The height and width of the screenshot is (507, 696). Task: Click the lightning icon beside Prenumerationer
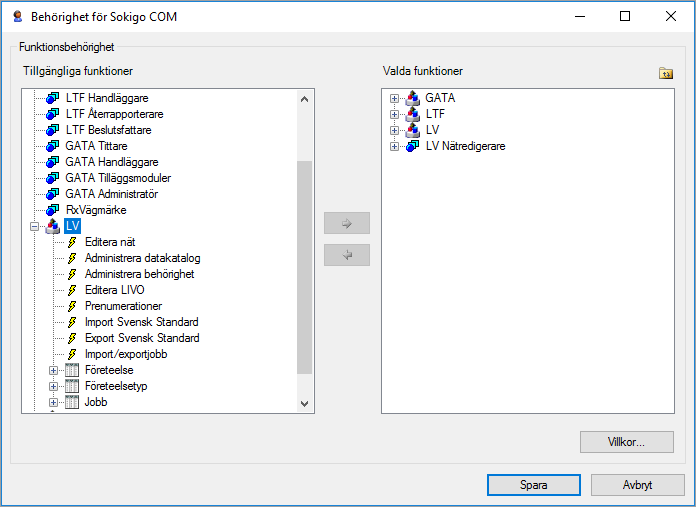pos(72,306)
